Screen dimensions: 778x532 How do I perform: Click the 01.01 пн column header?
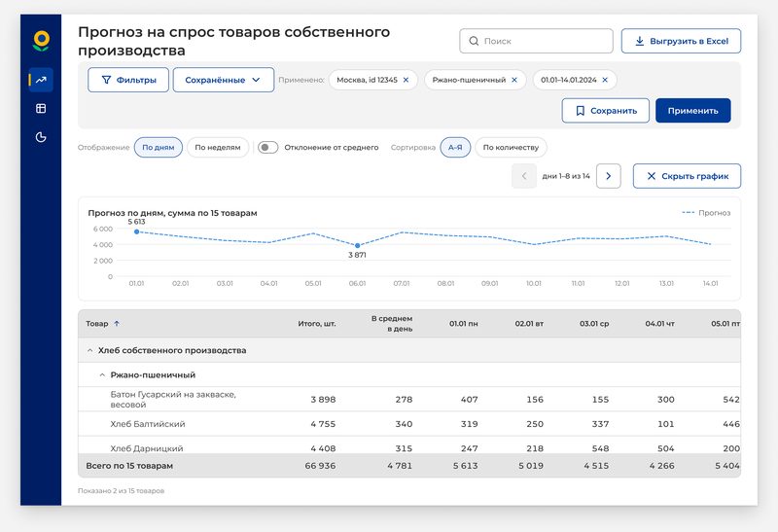(x=464, y=324)
